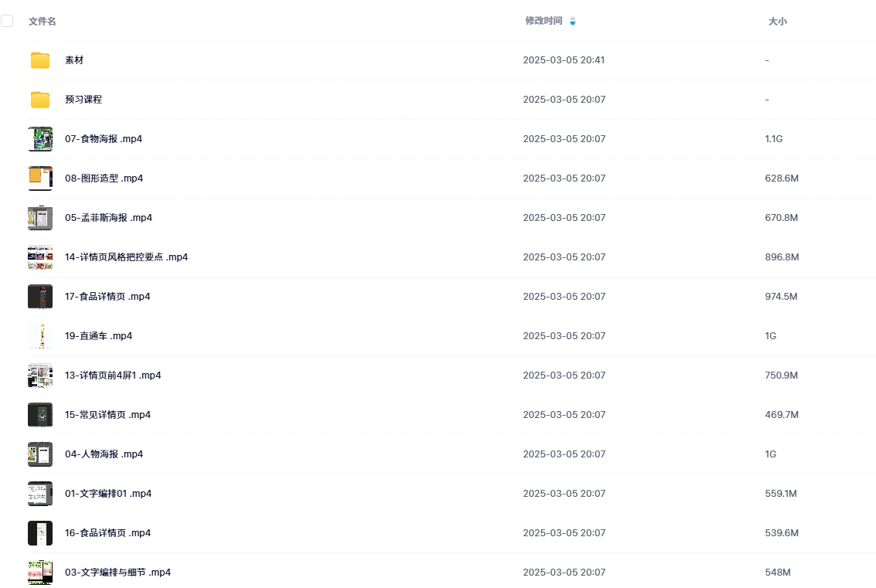This screenshot has width=876, height=588.
Task: Sort by 文件名 column header
Action: [43, 22]
